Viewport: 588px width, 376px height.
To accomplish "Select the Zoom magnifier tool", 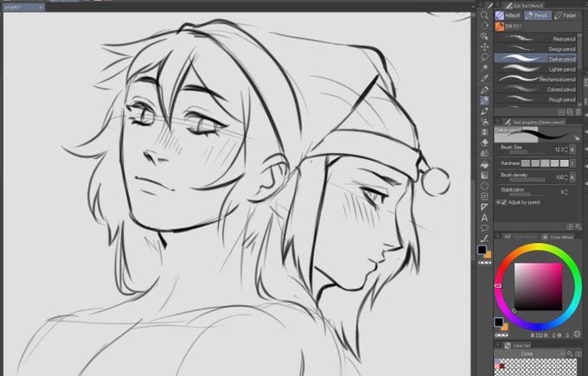I will [484, 15].
